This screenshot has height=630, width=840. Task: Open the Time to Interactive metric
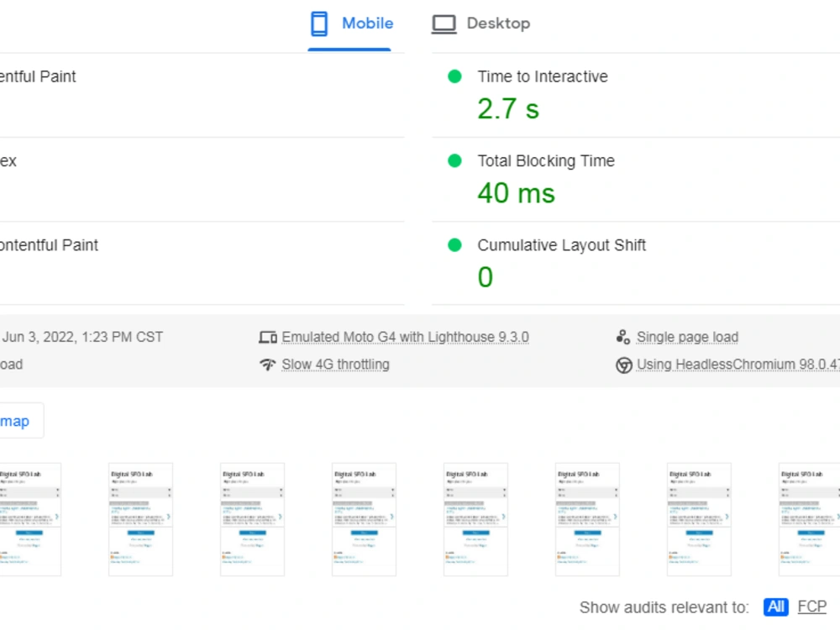tap(543, 76)
